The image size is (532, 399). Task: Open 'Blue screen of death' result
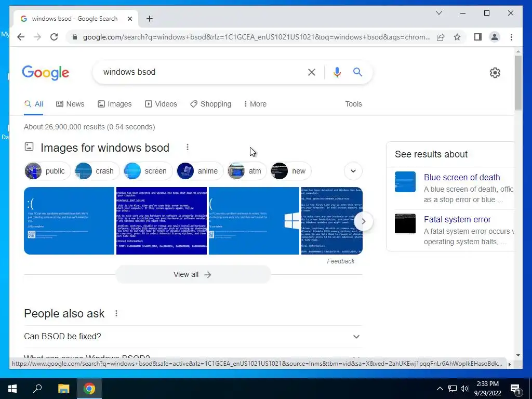click(x=462, y=178)
